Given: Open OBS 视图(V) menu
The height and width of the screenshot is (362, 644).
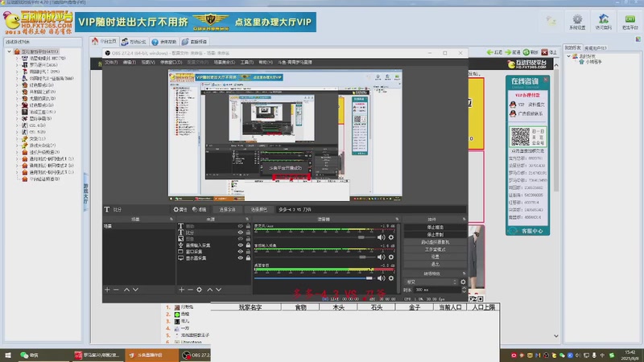Looking at the screenshot, I should [148, 63].
